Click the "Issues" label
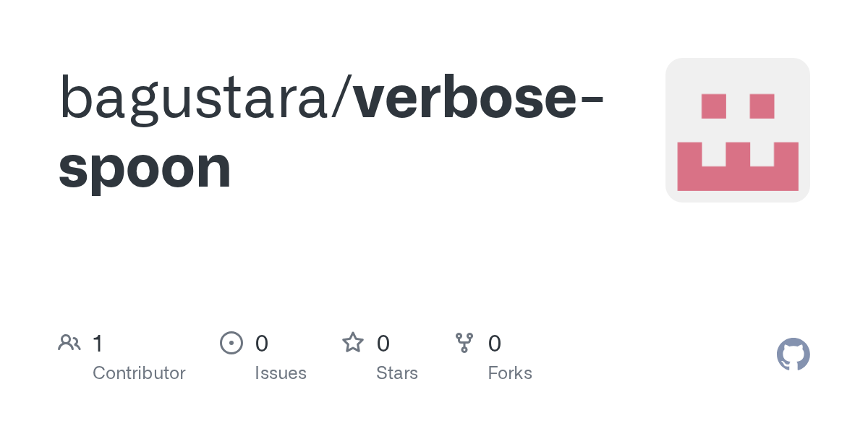The height and width of the screenshot is (434, 868). [281, 373]
